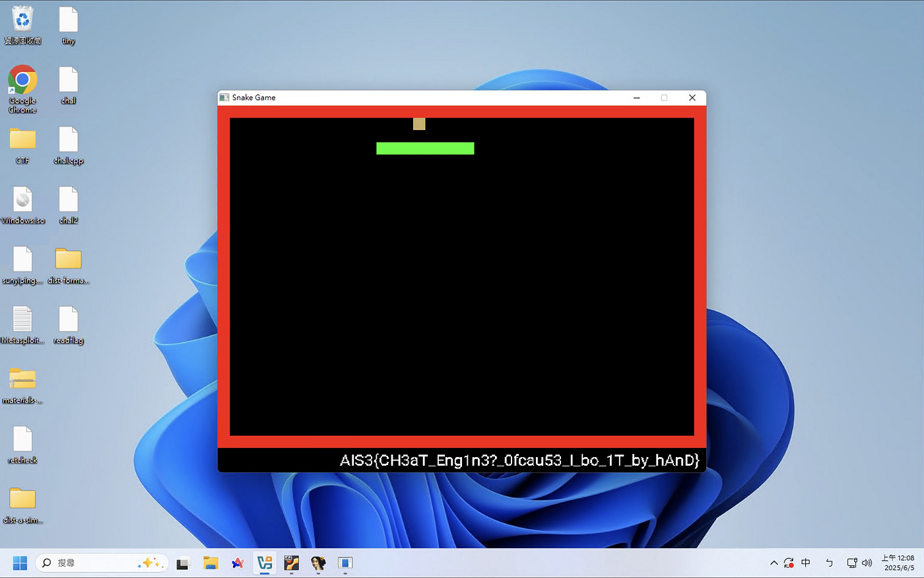The width and height of the screenshot is (924, 578).
Task: Expand the hidden system tray icons chevron
Action: coord(774,563)
